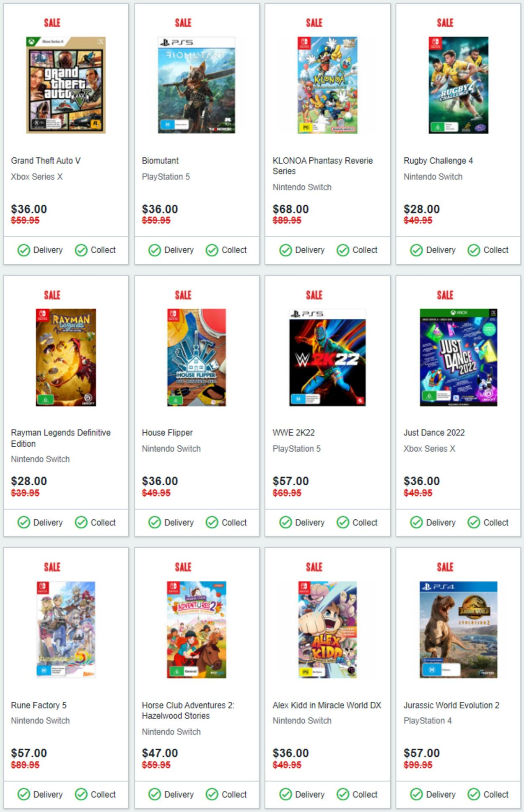Enable Delivery for KLONOA Phantasy Reverie Series
Image resolution: width=524 pixels, height=812 pixels.
(x=286, y=250)
